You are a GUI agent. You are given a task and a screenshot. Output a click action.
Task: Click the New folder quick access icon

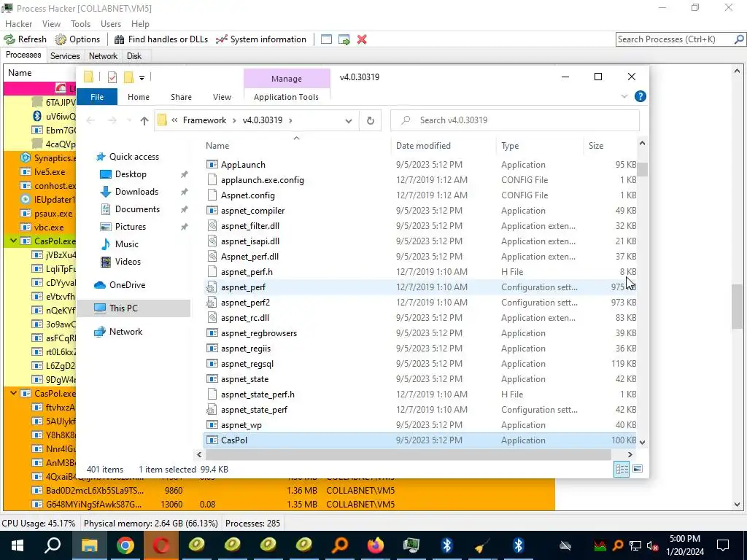point(128,77)
